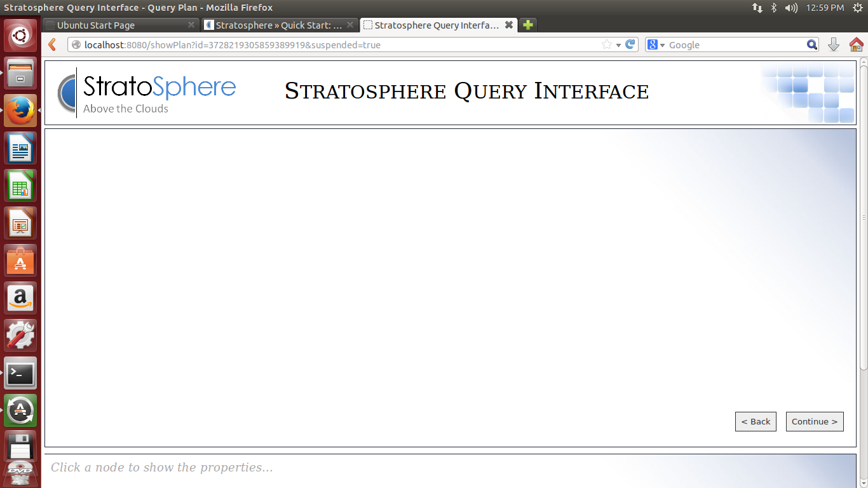The height and width of the screenshot is (488, 868).
Task: Close the Stratosphere Query Interface tab
Action: [x=508, y=25]
